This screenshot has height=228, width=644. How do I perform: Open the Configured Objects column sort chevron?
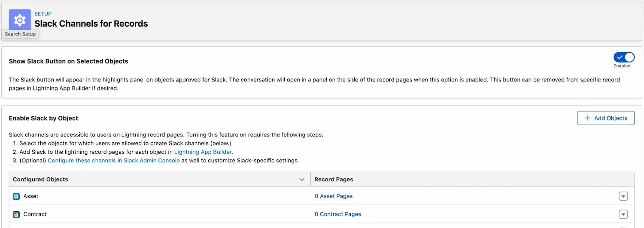point(302,180)
